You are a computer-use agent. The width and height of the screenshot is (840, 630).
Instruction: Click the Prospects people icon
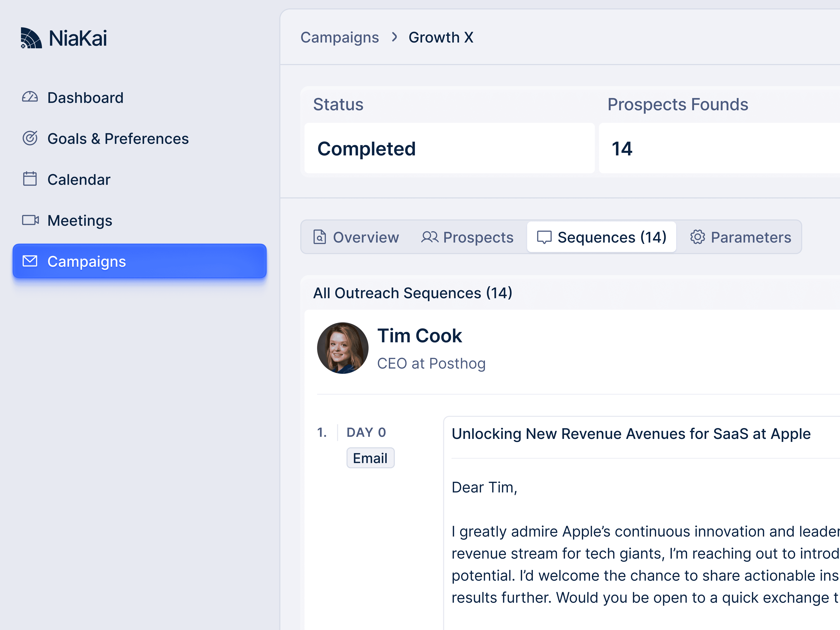(429, 237)
